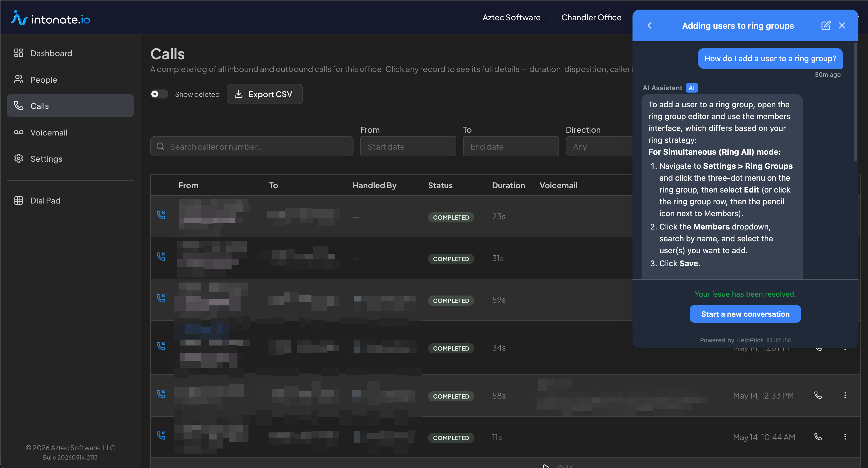
Task: Click the user's ring group question bubble
Action: pyautogui.click(x=770, y=59)
